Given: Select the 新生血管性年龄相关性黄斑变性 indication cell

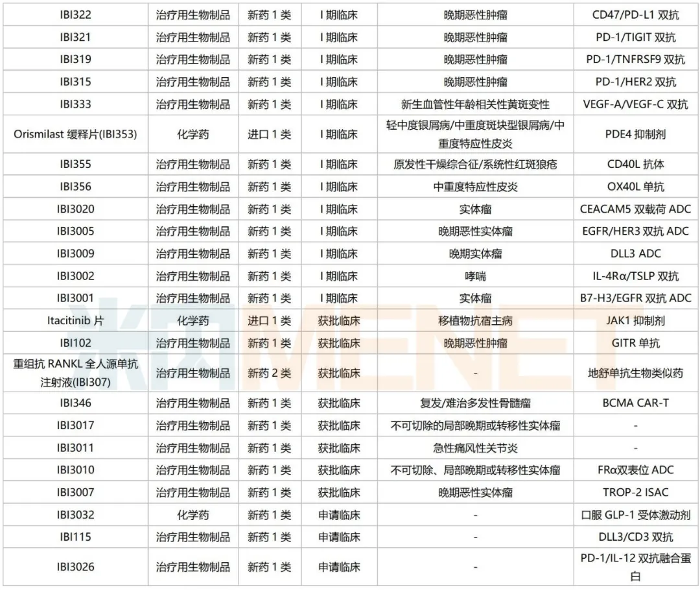Looking at the screenshot, I should click(x=475, y=104).
